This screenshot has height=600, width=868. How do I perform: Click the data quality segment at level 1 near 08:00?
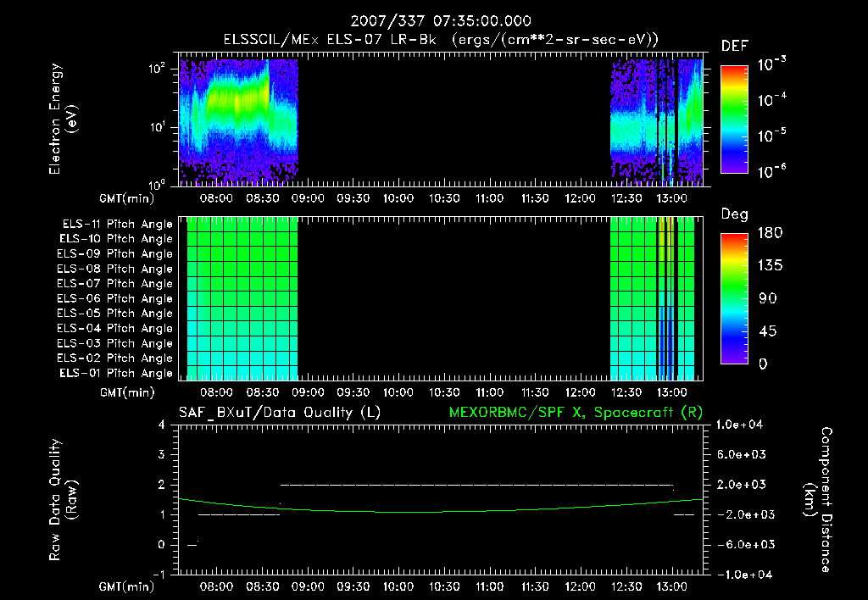click(x=239, y=514)
